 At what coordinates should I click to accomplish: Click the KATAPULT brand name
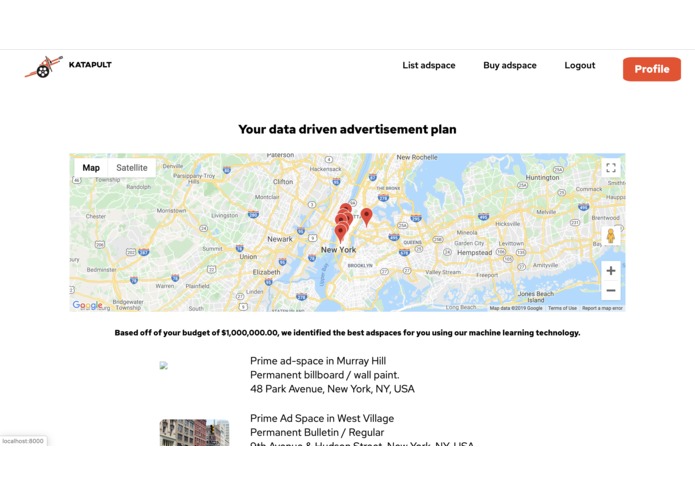pyautogui.click(x=90, y=65)
